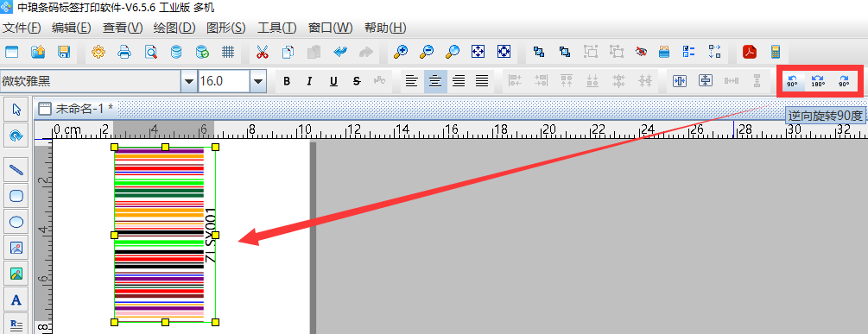Rotate counterclockwise 90 degrees
The height and width of the screenshot is (334, 868).
pyautogui.click(x=792, y=81)
